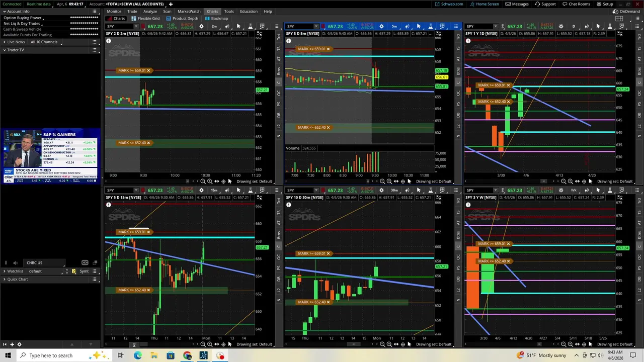Open the Trade tab

[x=132, y=11]
